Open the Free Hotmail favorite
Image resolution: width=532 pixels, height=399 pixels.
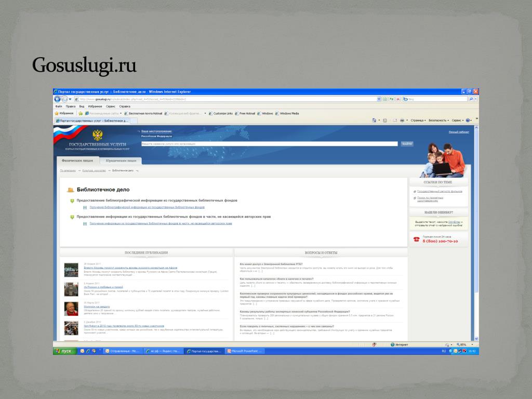[x=245, y=113]
